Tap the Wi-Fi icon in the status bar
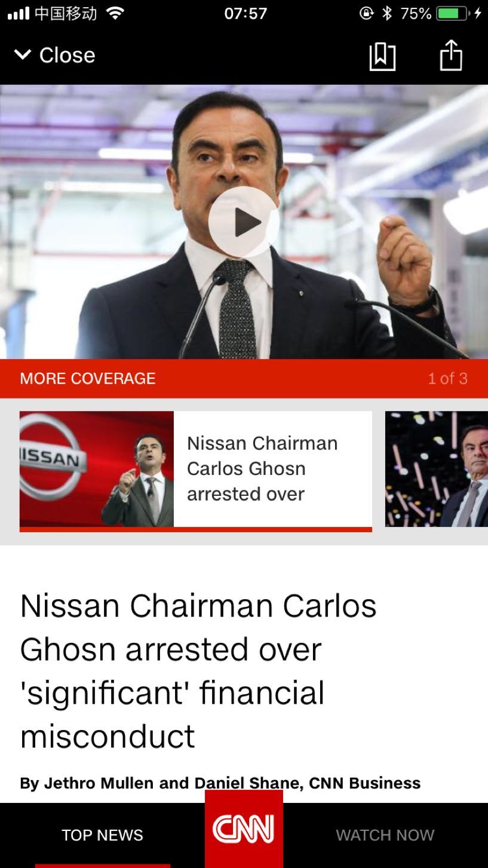This screenshot has height=868, width=488. tap(115, 13)
